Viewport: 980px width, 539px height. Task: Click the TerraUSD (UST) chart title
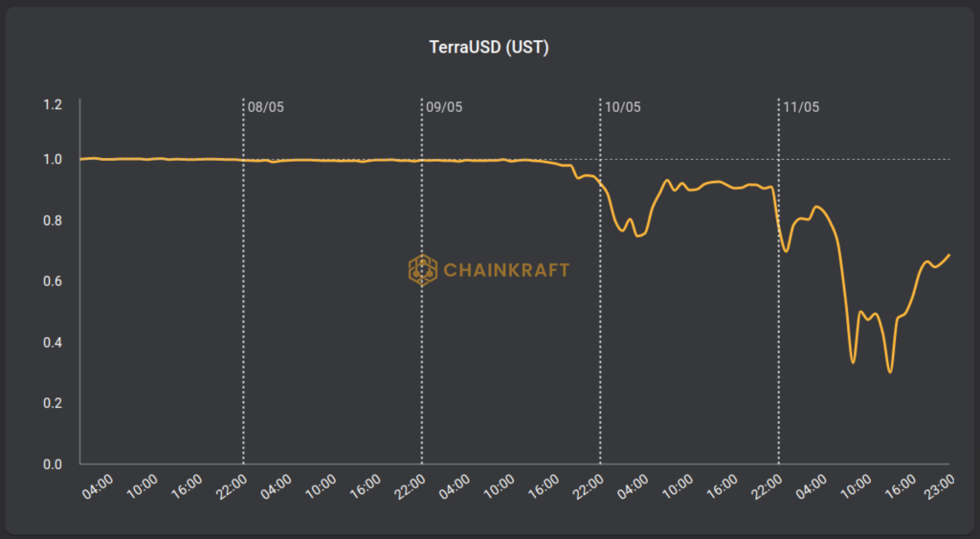point(488,47)
